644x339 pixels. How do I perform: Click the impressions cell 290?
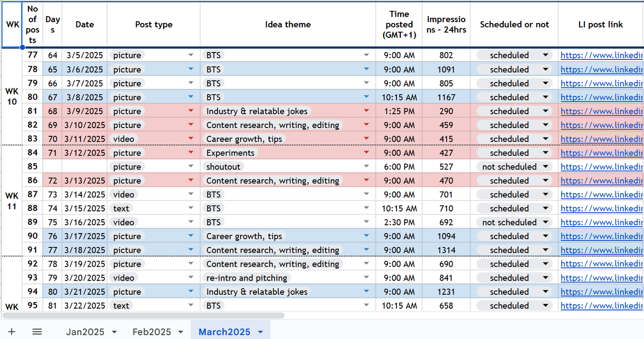(446, 111)
